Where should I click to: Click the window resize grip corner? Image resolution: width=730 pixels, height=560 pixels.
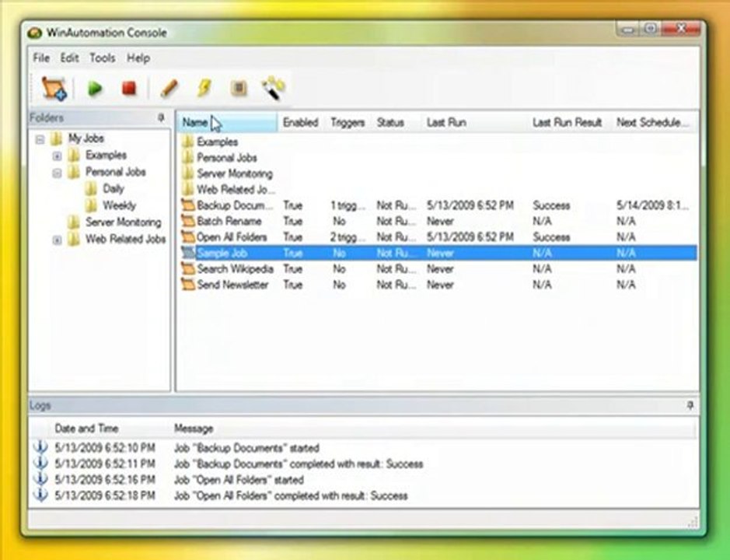point(693,522)
